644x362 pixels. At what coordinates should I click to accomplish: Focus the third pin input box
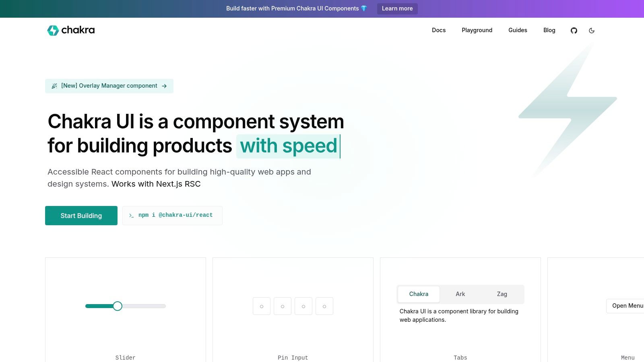coord(303,306)
